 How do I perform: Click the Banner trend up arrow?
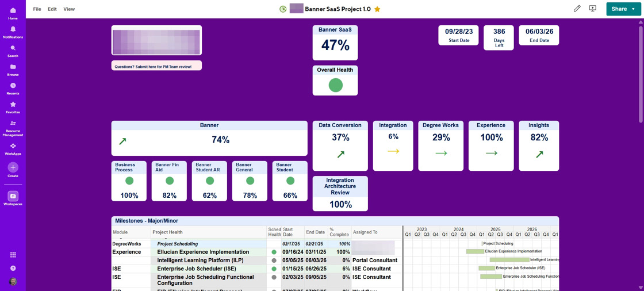[x=122, y=141]
